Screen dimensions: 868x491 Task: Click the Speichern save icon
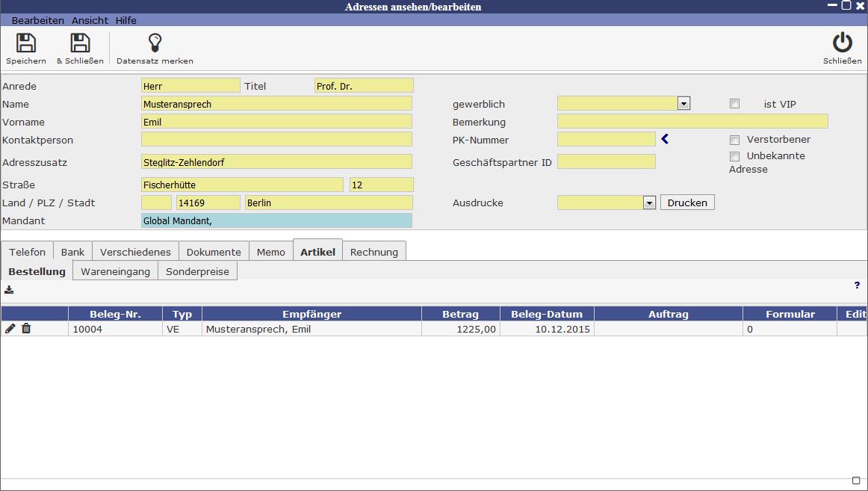point(26,43)
